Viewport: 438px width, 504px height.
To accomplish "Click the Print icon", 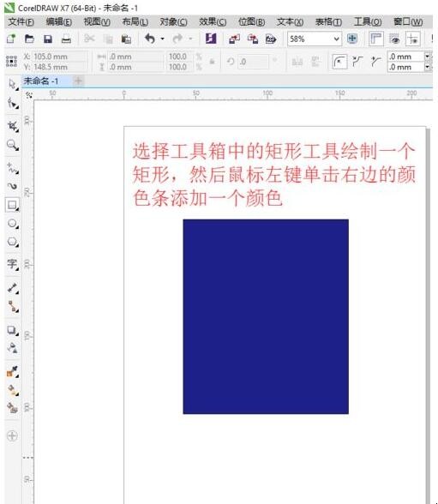I will (66, 39).
